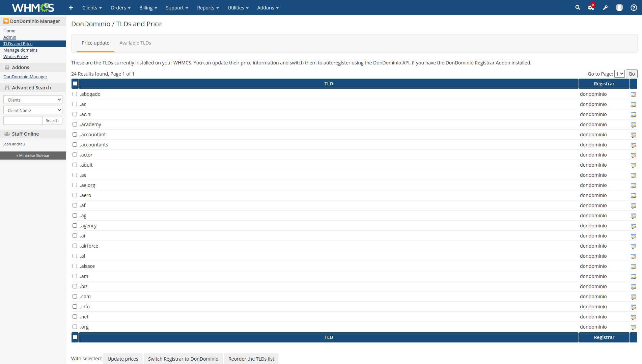Expand the Billing menu
Screen dimensions: 642x364
click(x=148, y=7)
